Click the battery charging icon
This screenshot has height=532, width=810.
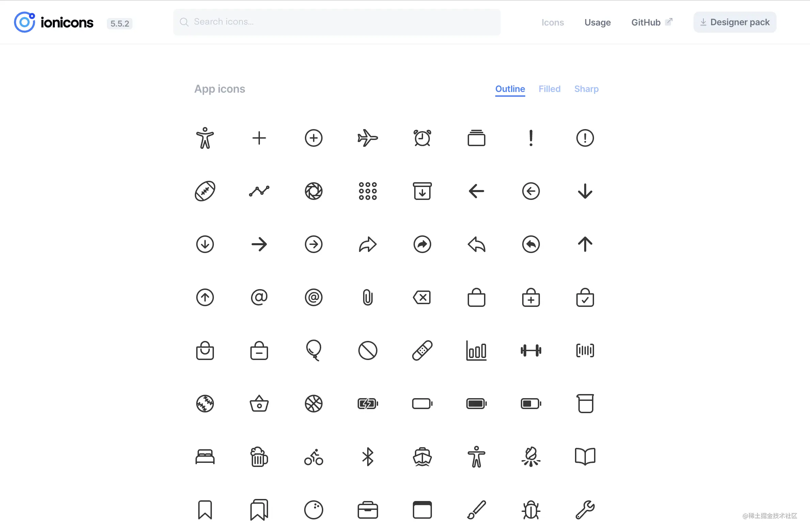(x=368, y=404)
